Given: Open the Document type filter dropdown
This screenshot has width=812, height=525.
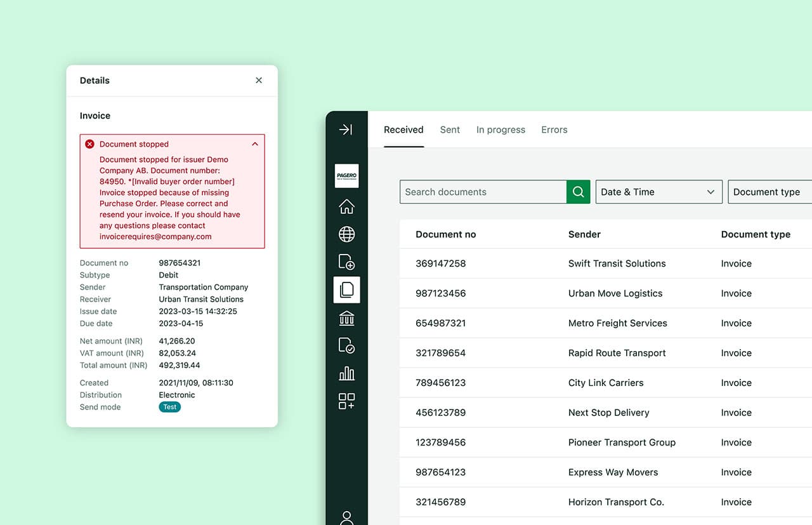Looking at the screenshot, I should click(x=769, y=192).
